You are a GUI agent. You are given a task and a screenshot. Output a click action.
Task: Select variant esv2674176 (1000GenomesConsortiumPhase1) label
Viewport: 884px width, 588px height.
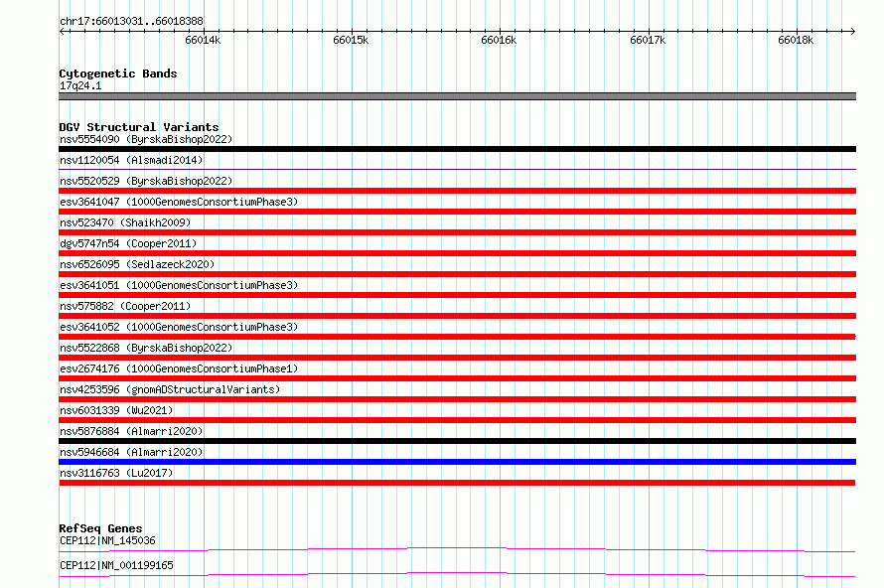click(x=179, y=368)
